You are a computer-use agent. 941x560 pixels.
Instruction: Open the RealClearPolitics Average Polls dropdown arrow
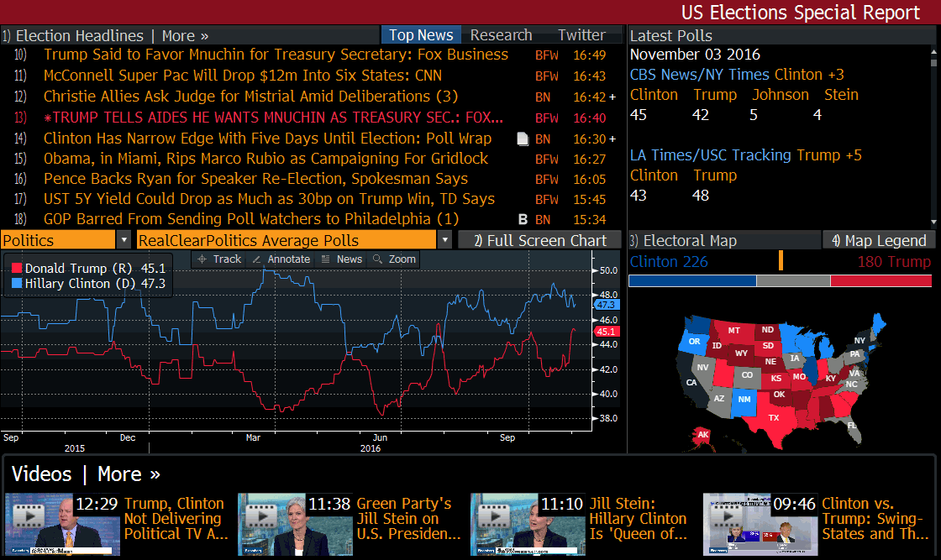(x=444, y=240)
